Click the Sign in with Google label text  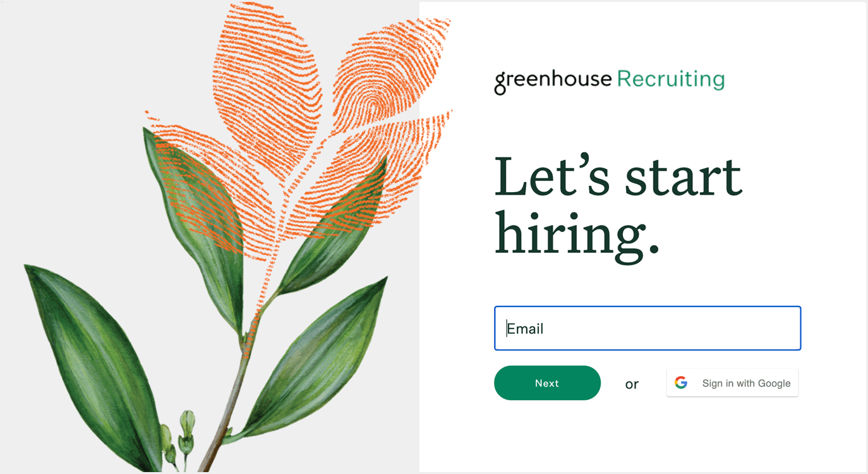coord(746,383)
